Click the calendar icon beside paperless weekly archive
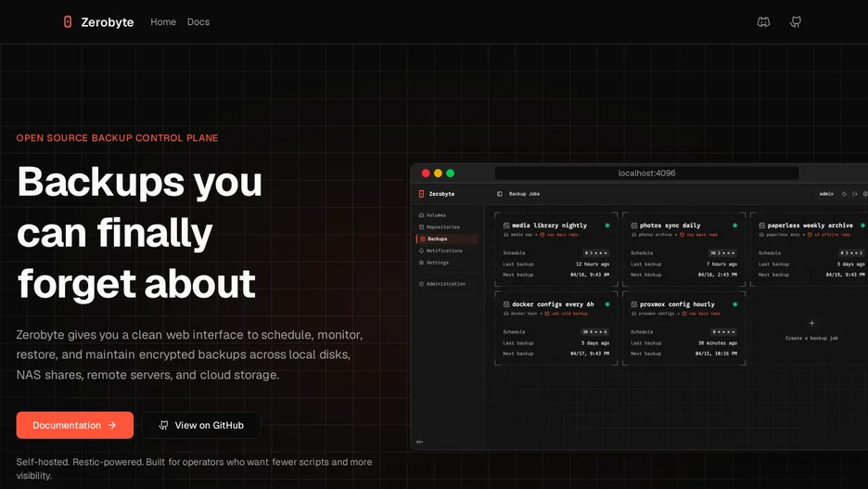 coord(761,225)
